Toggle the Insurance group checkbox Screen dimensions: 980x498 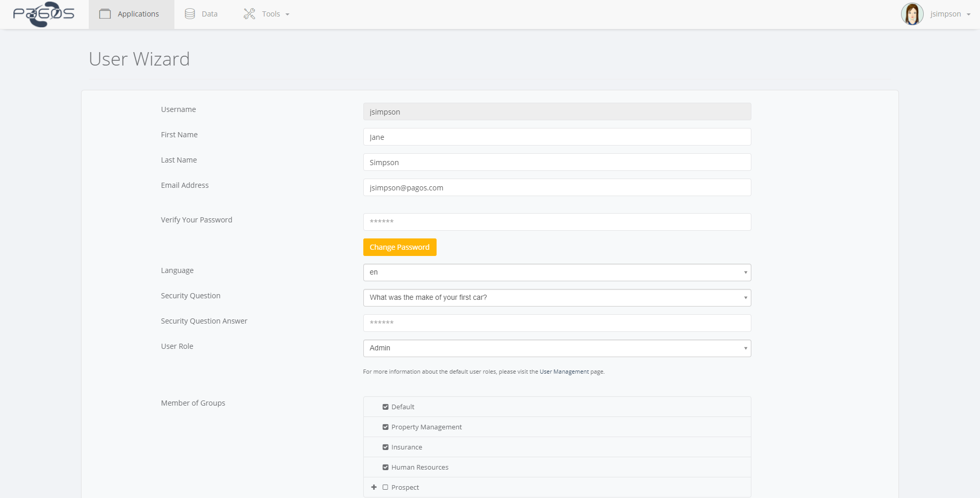[385, 447]
